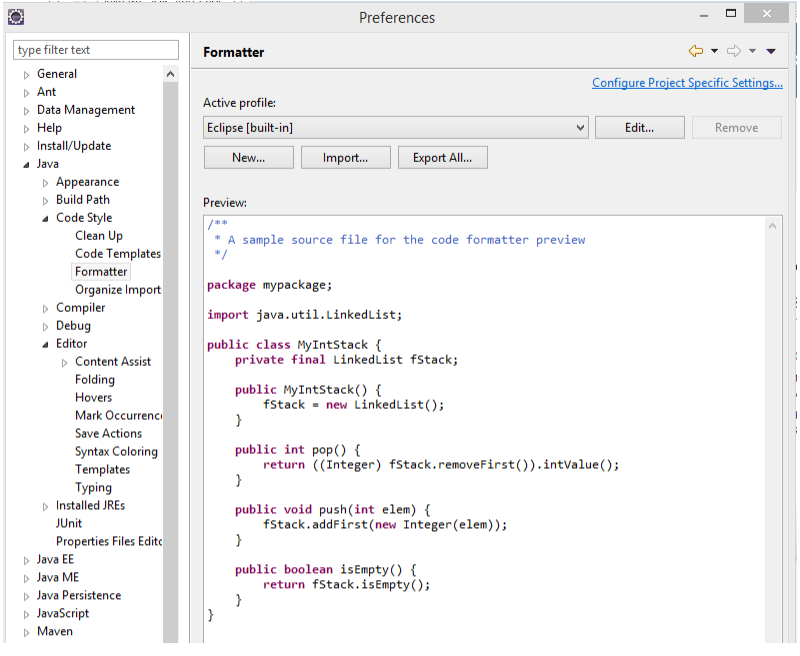Viewport: 800px width, 656px height.
Task: Expand the Compiler node
Action: click(45, 309)
